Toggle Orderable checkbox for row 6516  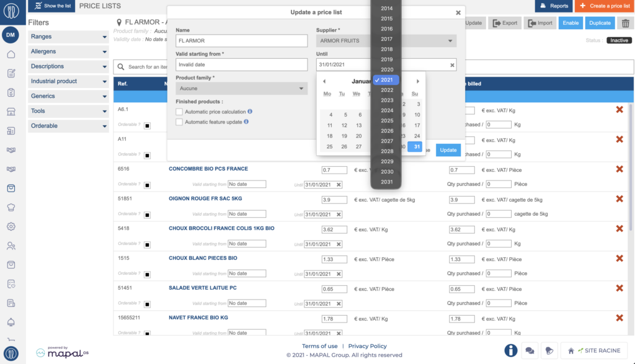point(148,185)
